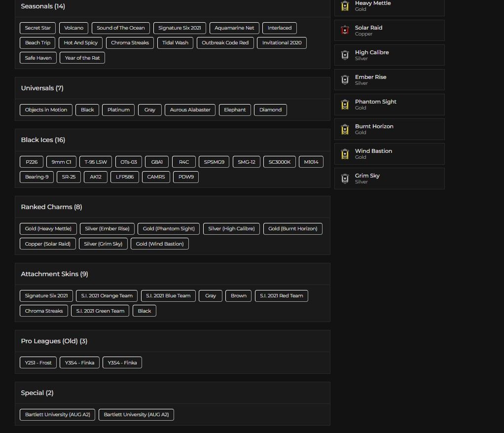Click the SC3000K tag

pyautogui.click(x=279, y=162)
